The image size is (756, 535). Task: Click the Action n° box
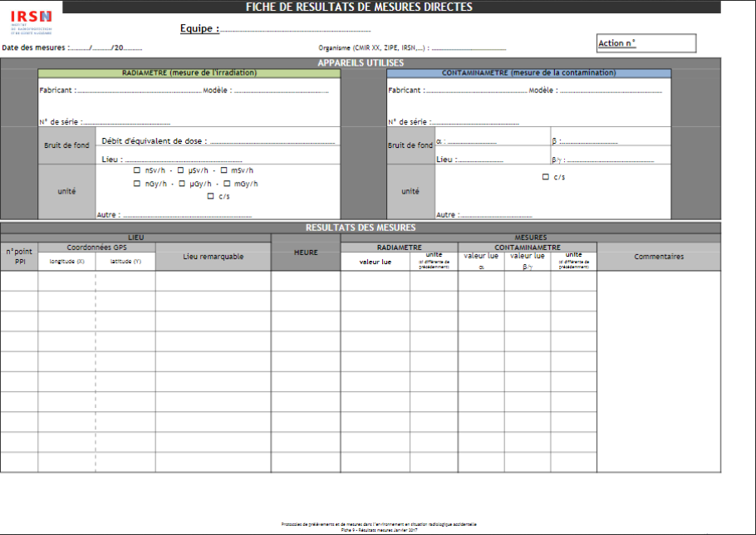[x=646, y=43]
